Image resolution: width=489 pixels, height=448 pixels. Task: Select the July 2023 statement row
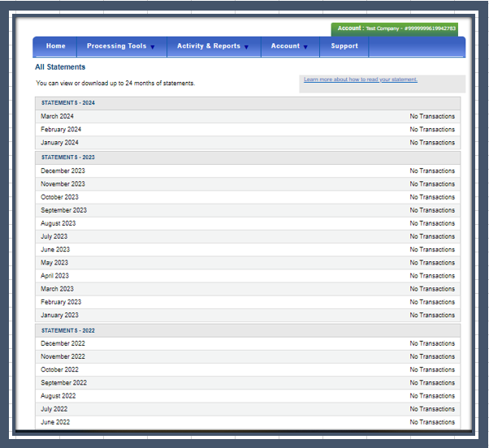[x=248, y=236]
